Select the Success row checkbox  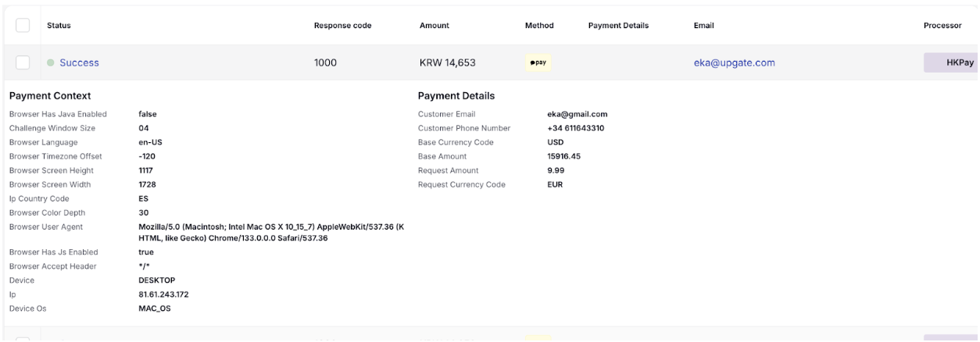(23, 62)
